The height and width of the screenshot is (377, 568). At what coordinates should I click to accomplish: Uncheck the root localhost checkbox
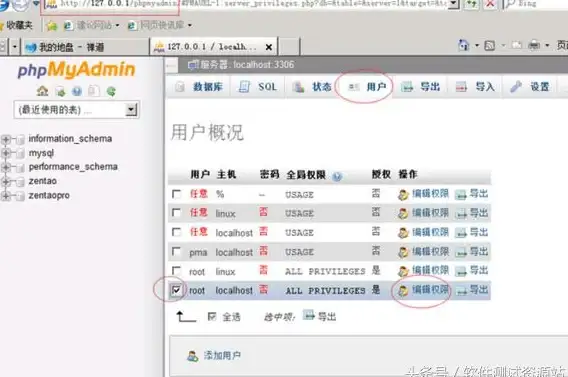[x=176, y=290]
